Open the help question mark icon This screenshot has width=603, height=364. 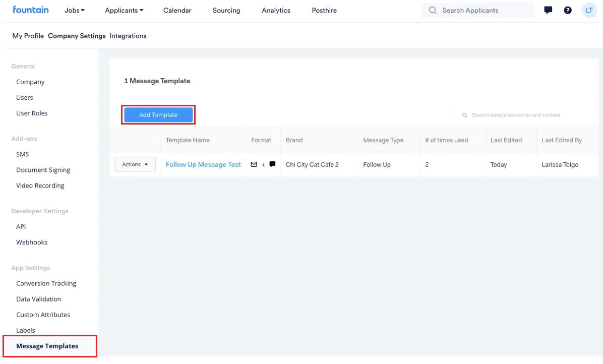(x=568, y=11)
